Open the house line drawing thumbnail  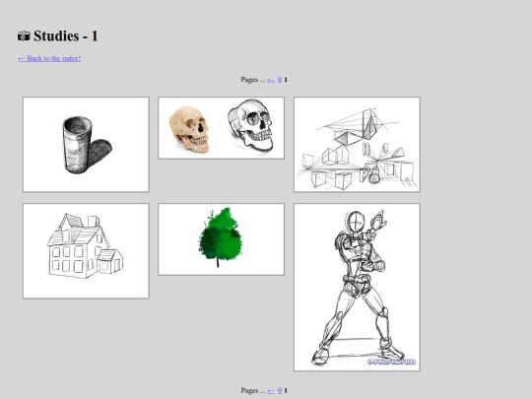(86, 251)
